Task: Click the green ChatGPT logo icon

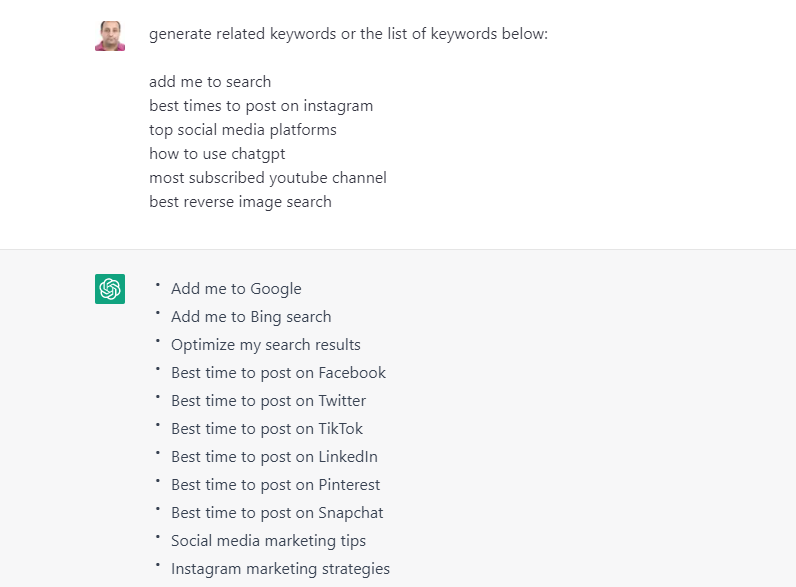Action: pyautogui.click(x=110, y=289)
